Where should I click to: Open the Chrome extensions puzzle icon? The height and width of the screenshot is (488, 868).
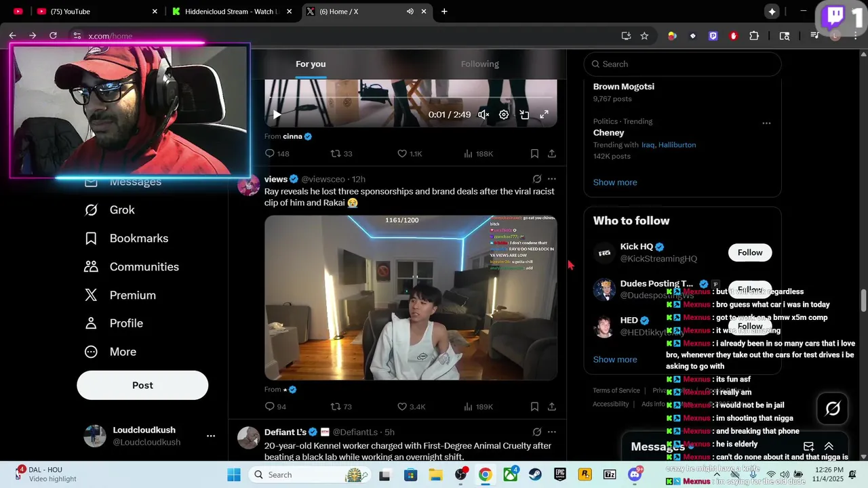(754, 36)
